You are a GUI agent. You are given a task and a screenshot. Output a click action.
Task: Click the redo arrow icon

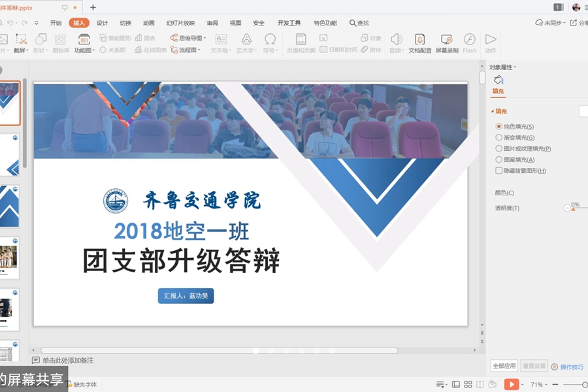[x=24, y=23]
